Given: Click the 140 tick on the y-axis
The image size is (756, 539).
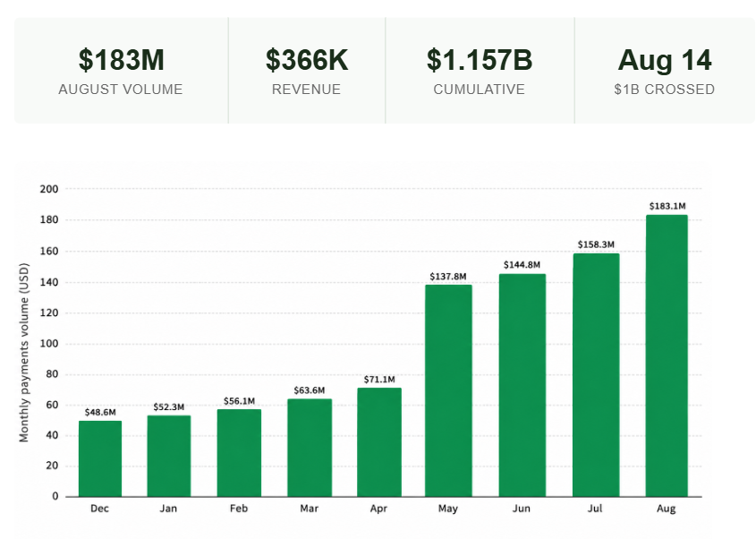Looking at the screenshot, I should point(48,282).
